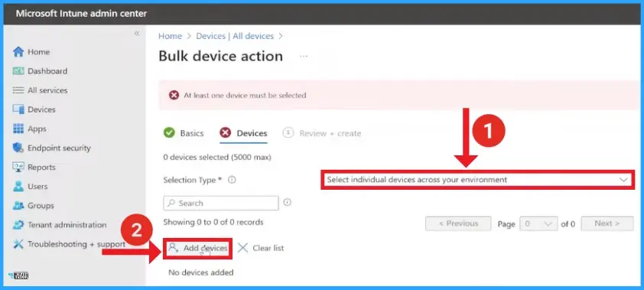
Task: Click the Tenant administration icon
Action: (18, 225)
